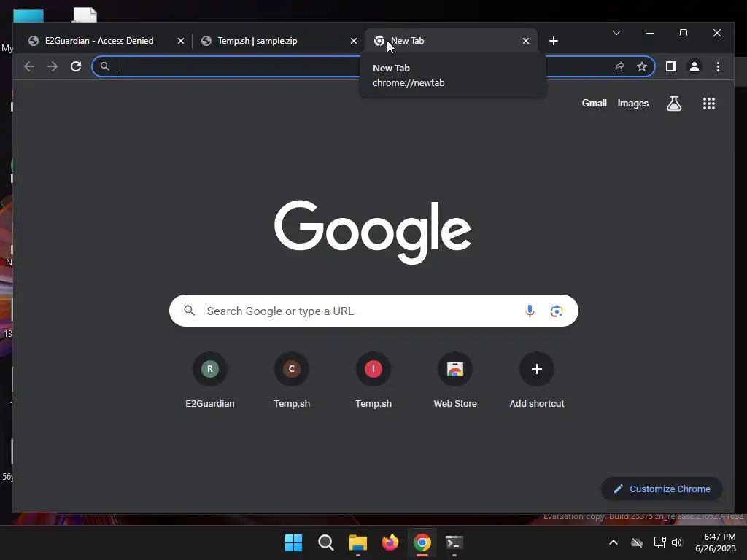Open the Google apps grid
Image resolution: width=747 pixels, height=560 pixels.
(x=709, y=104)
